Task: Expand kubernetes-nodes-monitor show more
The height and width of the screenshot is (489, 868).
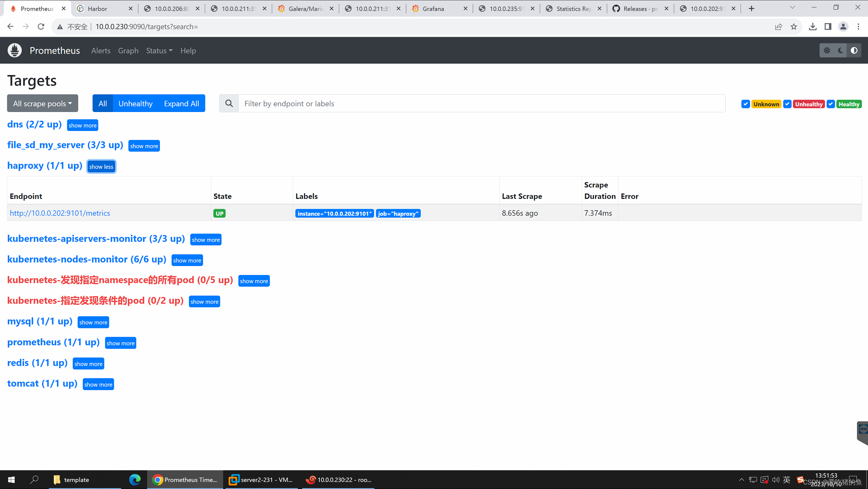Action: 187,261
